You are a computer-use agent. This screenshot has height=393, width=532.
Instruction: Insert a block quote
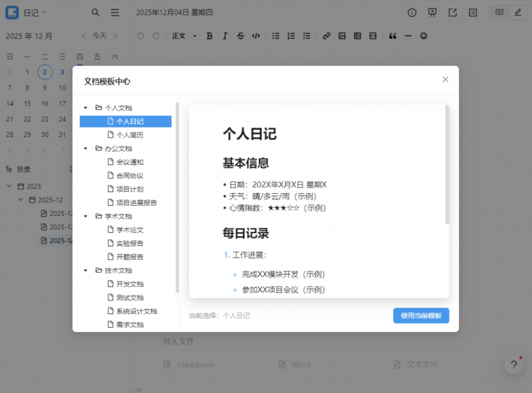point(393,36)
